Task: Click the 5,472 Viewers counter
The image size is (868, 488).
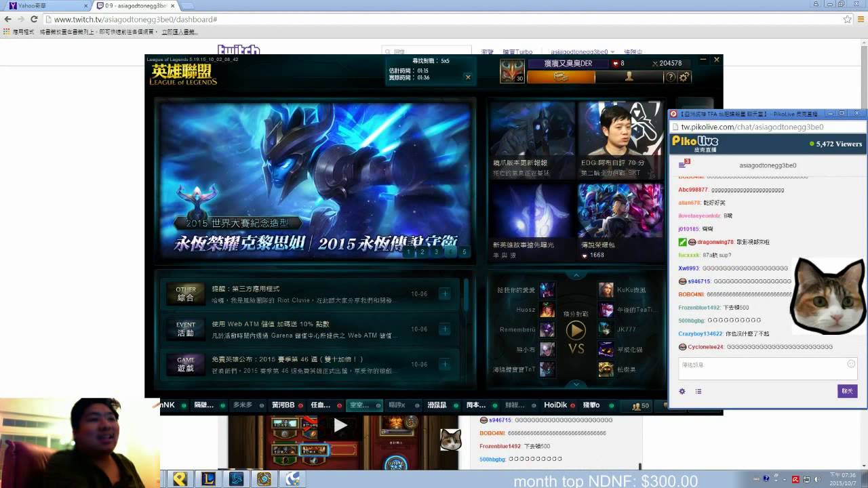Action: [835, 144]
